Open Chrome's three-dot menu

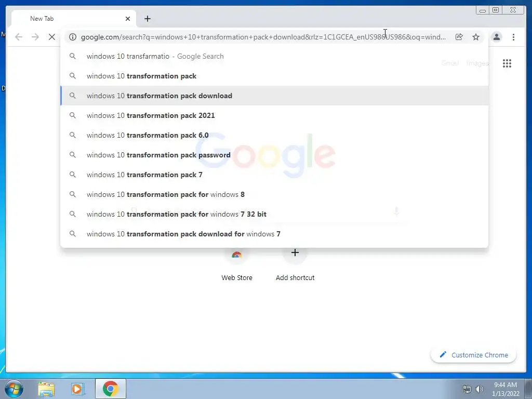tap(513, 37)
